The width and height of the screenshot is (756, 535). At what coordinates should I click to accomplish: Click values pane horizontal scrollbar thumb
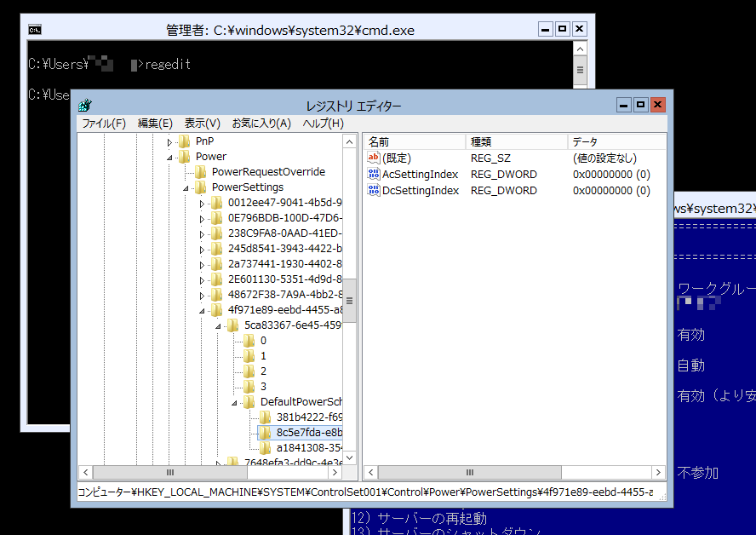pyautogui.click(x=470, y=472)
